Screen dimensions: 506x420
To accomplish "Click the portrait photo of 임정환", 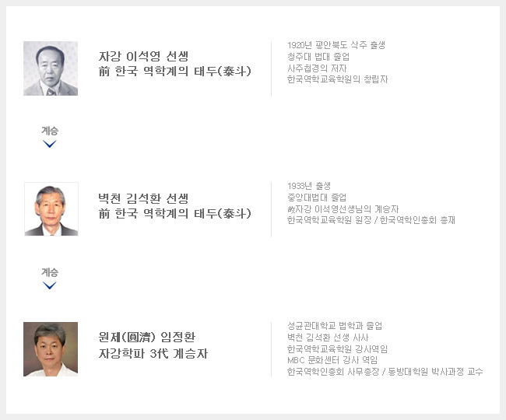I will (51, 349).
